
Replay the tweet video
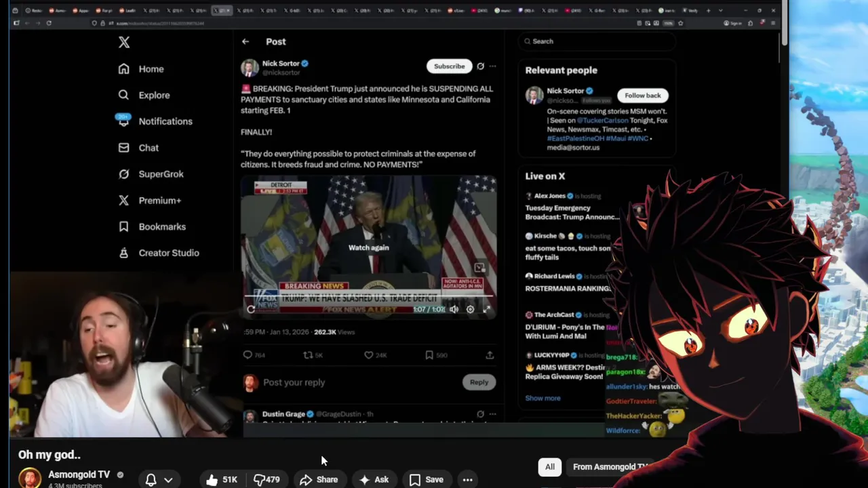tap(251, 309)
